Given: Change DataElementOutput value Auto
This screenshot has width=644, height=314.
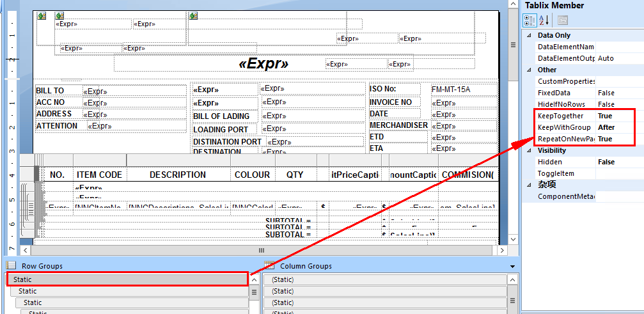Looking at the screenshot, I should click(619, 58).
